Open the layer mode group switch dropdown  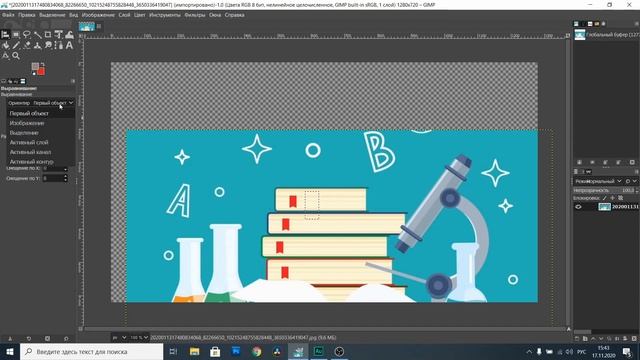tap(631, 181)
